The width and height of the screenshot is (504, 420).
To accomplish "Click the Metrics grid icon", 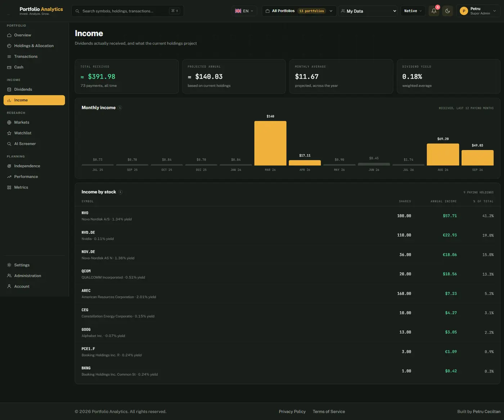I will pos(9,188).
